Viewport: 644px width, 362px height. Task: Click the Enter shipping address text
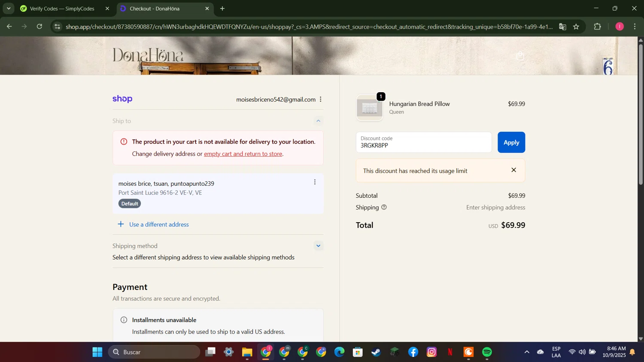(496, 208)
